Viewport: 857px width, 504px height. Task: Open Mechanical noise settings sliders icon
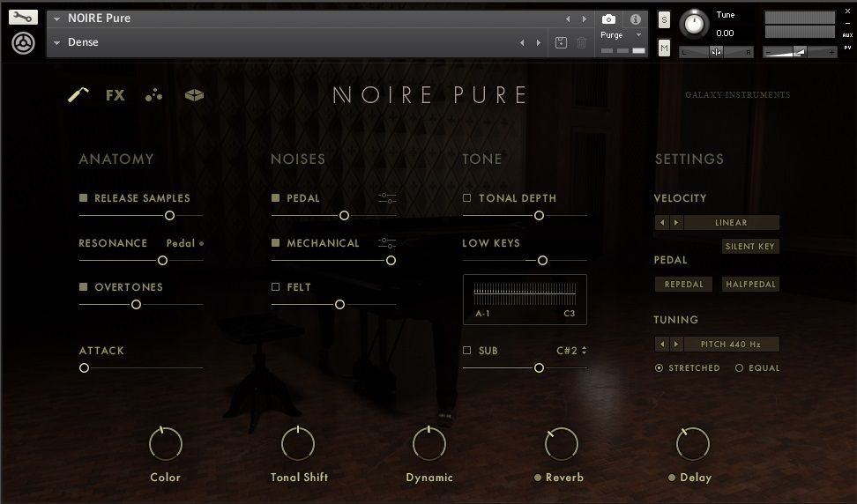click(x=387, y=242)
